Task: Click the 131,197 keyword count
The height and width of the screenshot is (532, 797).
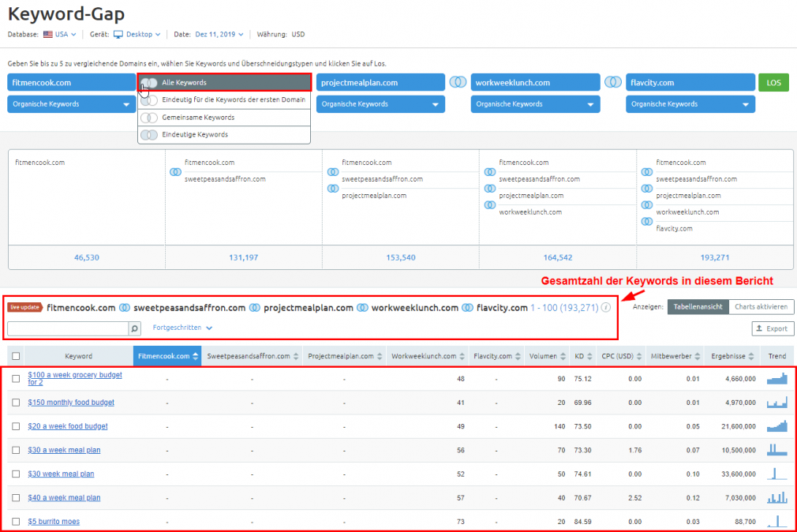Action: click(244, 257)
